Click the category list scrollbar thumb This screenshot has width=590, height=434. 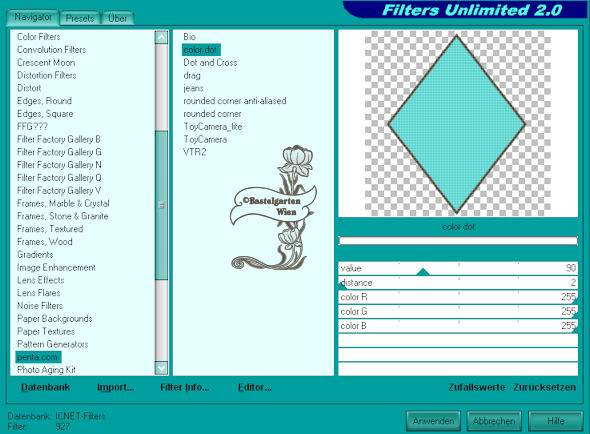161,205
